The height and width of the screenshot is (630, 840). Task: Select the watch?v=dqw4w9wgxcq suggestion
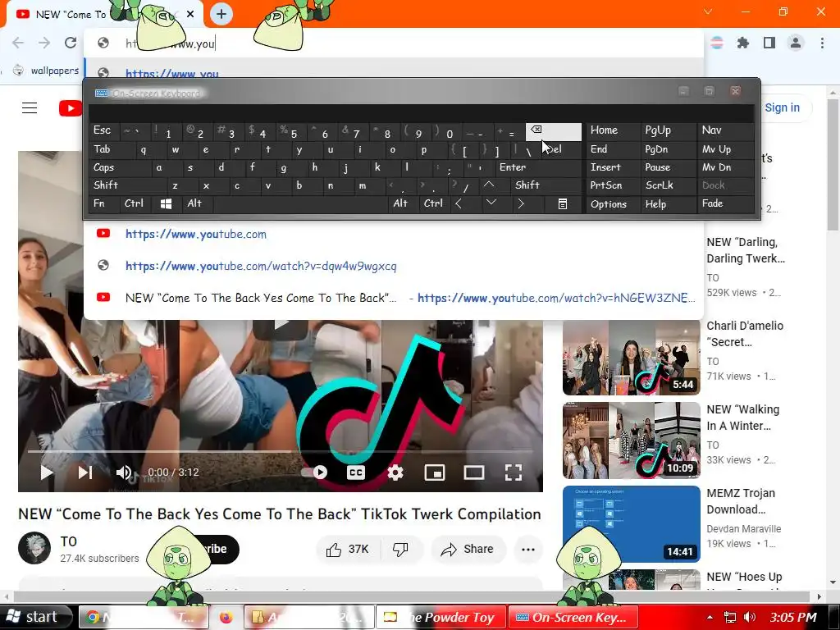click(393, 266)
